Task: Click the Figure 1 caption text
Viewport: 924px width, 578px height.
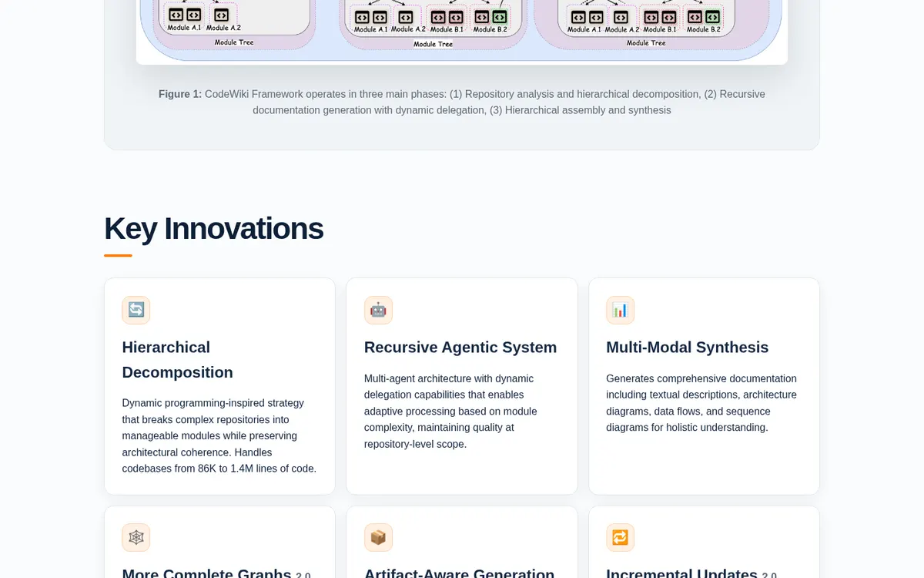Action: tap(462, 102)
